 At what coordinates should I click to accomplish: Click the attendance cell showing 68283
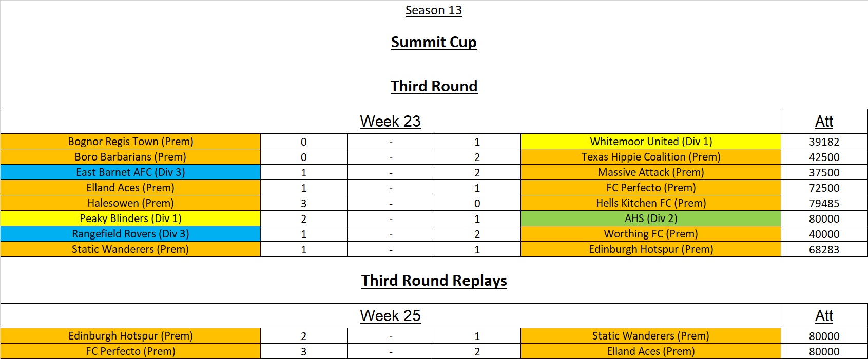point(824,249)
